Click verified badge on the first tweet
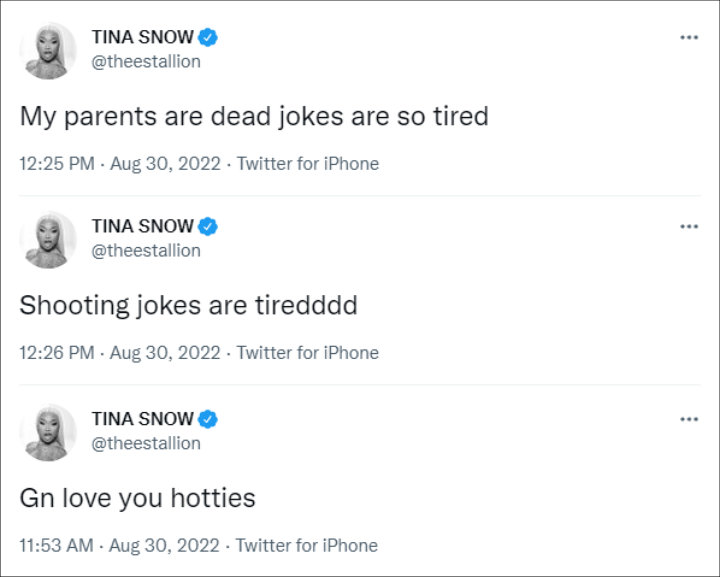This screenshot has width=720, height=577. (x=208, y=37)
